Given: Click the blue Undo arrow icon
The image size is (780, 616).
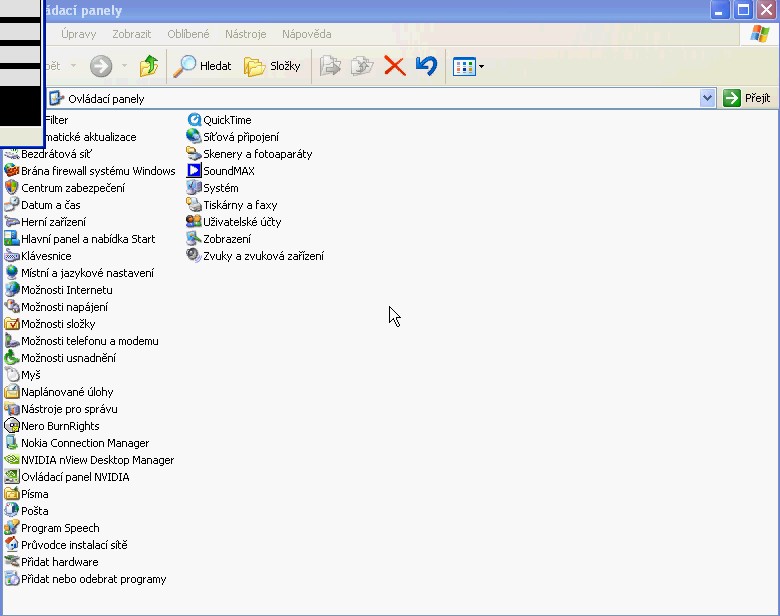Looking at the screenshot, I should point(426,67).
